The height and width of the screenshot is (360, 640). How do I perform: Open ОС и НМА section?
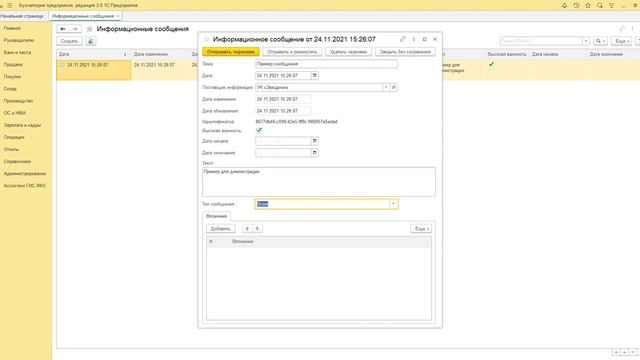pos(15,113)
